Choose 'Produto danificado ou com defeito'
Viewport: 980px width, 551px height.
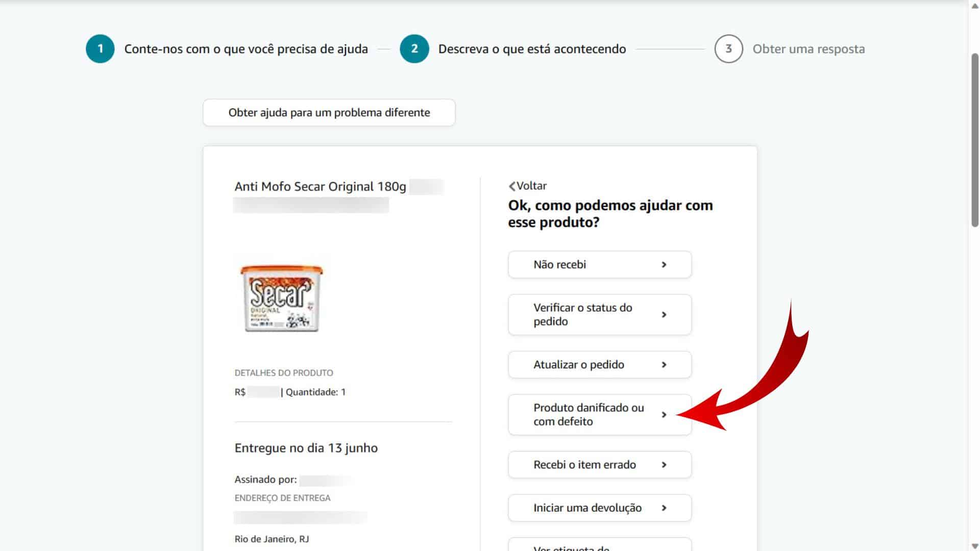[x=600, y=414]
